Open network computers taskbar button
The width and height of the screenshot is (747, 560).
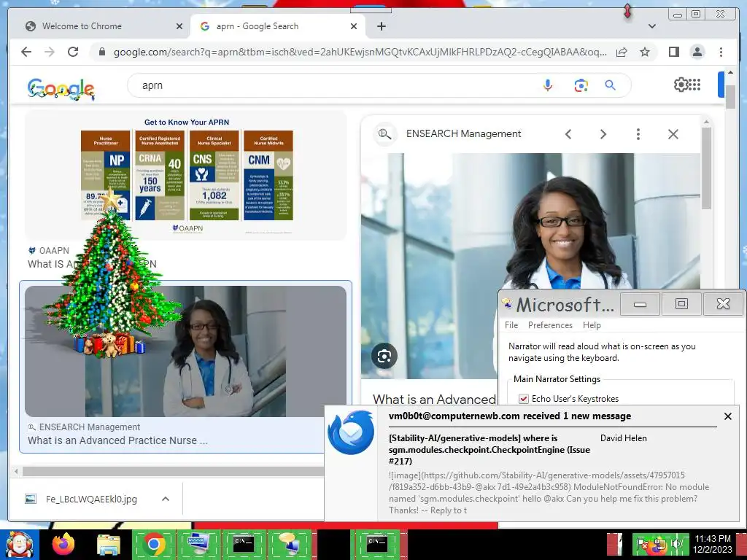[198, 543]
